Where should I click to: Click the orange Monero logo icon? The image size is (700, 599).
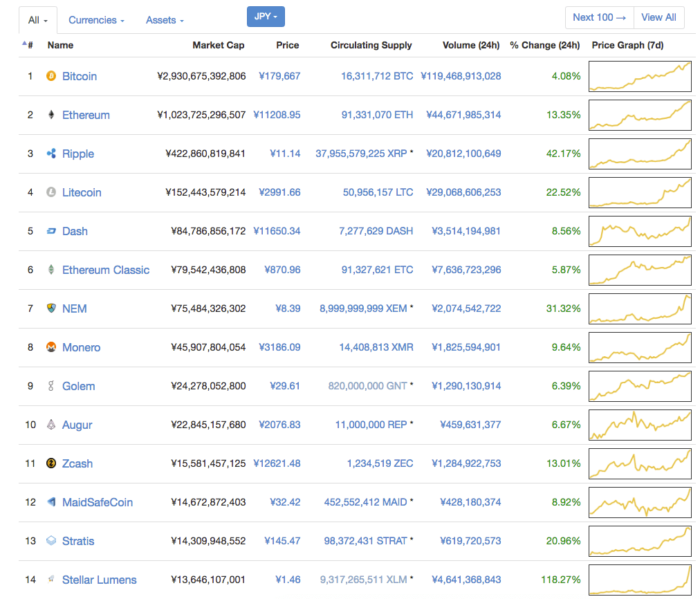(50, 347)
